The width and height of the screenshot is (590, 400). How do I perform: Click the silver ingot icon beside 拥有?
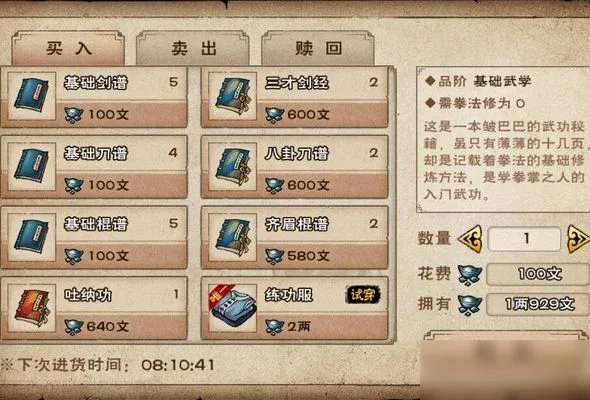(x=470, y=304)
